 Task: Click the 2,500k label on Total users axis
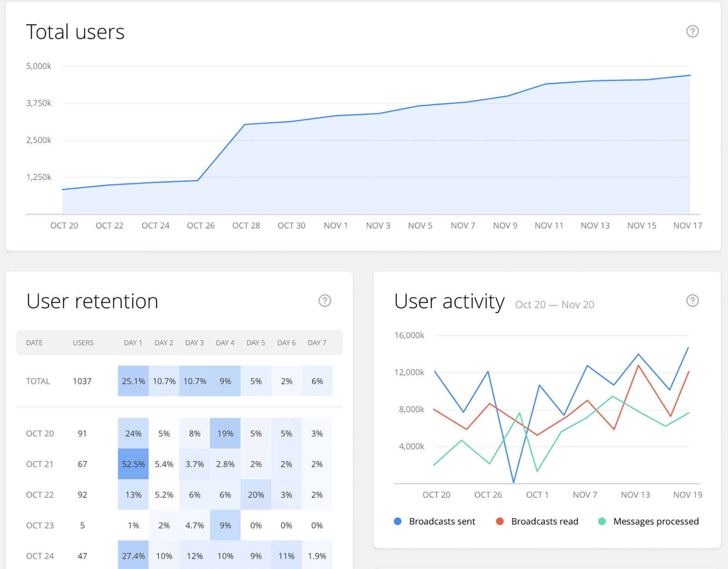(x=39, y=140)
